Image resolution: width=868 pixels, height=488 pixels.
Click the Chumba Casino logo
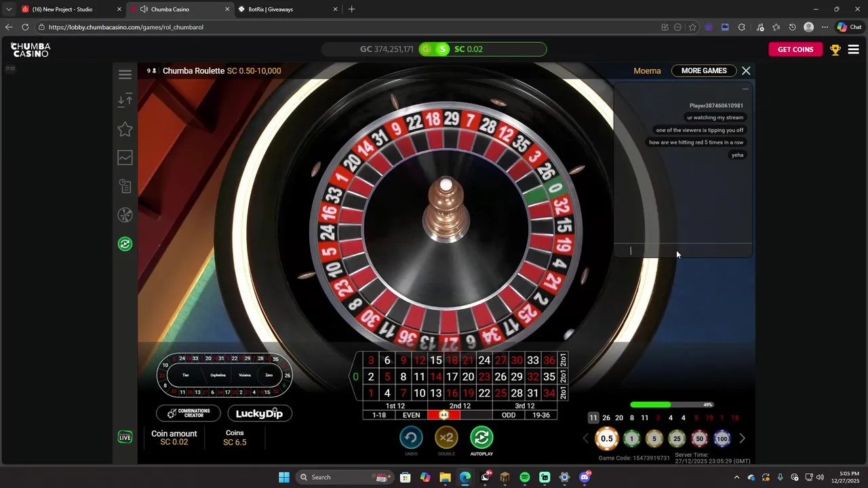31,49
